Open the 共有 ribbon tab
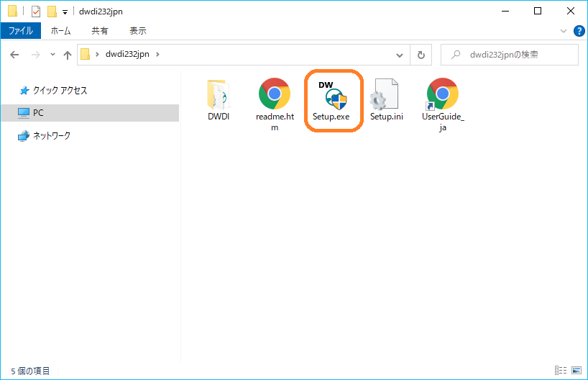Viewport: 588px width, 380px height. pos(100,31)
